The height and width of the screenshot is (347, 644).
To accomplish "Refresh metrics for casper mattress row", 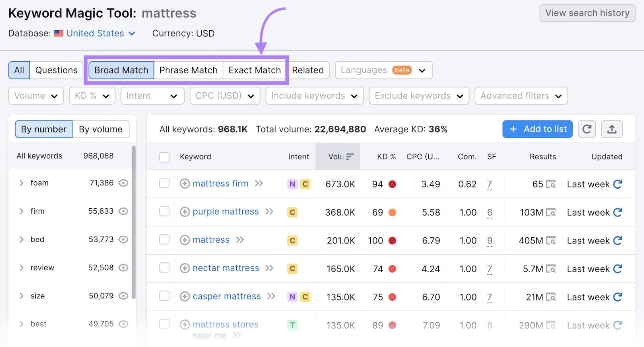I will point(618,297).
